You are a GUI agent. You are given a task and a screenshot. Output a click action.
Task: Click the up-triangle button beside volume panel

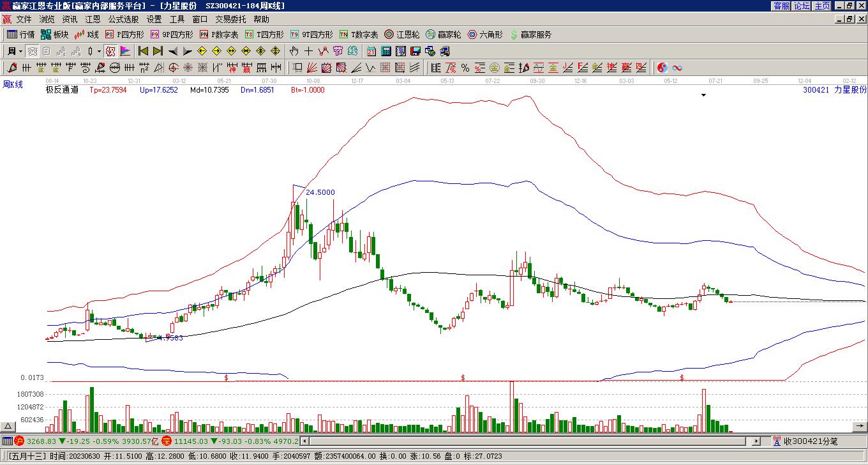8,426
